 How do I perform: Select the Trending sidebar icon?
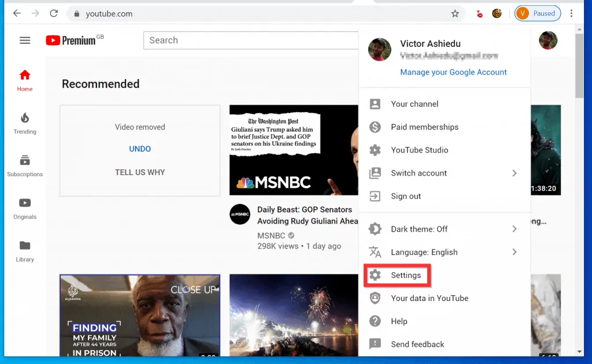[x=24, y=123]
